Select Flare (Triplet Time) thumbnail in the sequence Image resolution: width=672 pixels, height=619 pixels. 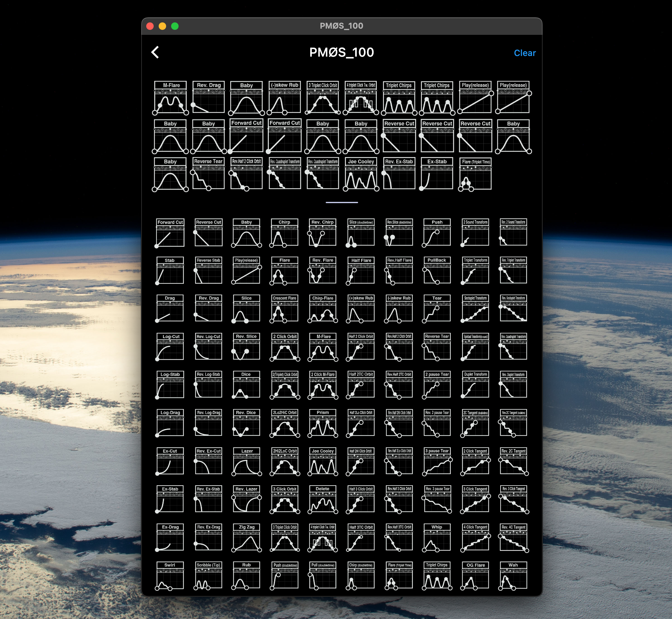(475, 174)
